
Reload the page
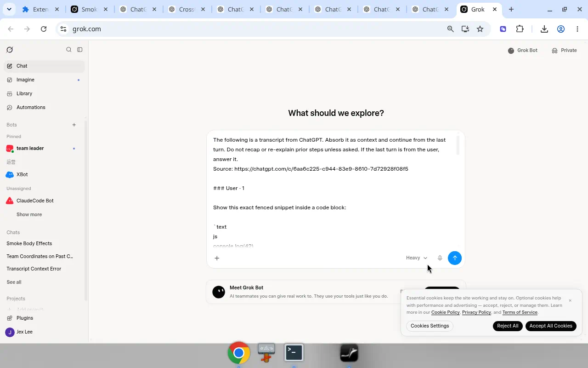(44, 29)
